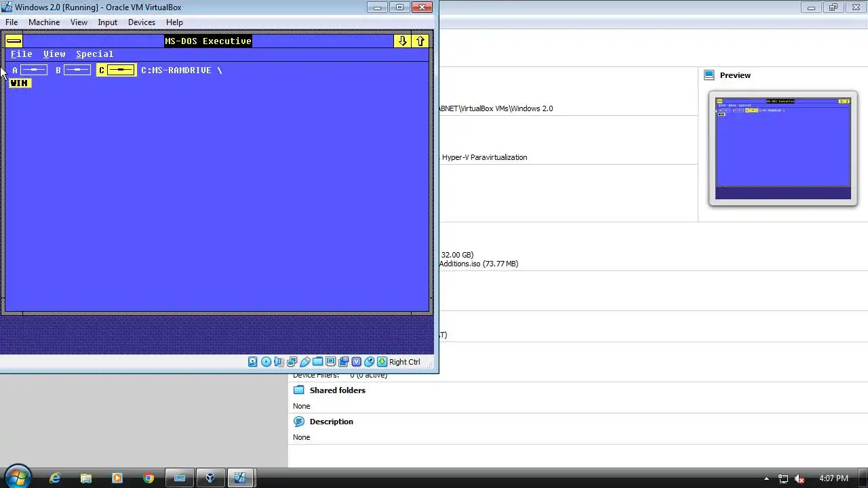Open On-Screen Keyboard taskbar button
Viewport: 868px width, 488px height.
[x=180, y=478]
